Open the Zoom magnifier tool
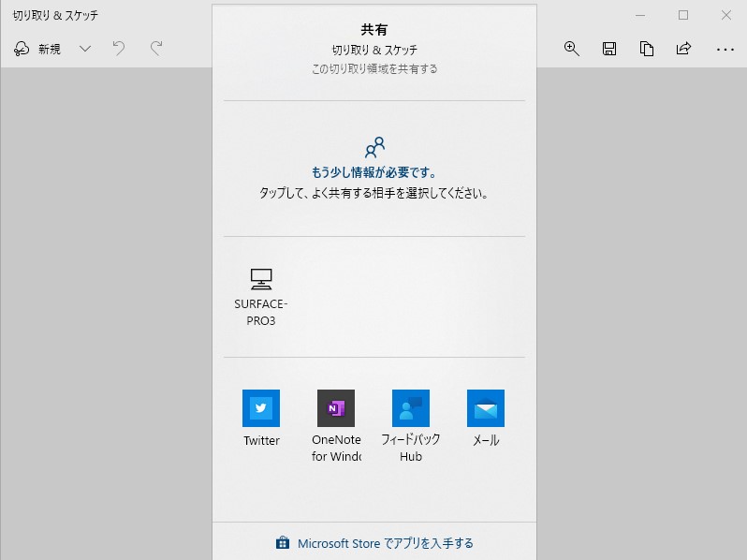747x560 pixels. 572,49
